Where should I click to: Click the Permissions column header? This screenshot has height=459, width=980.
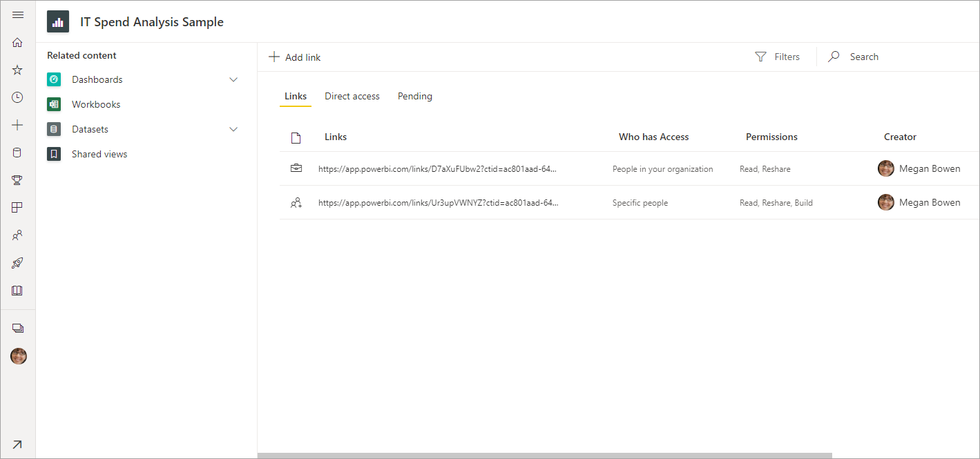tap(771, 137)
